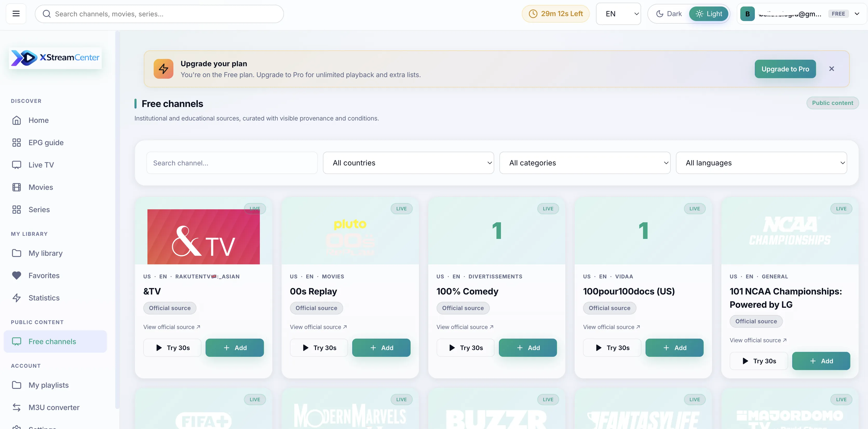Viewport: 868px width, 429px height.
Task: Click the B user avatar
Action: (747, 14)
